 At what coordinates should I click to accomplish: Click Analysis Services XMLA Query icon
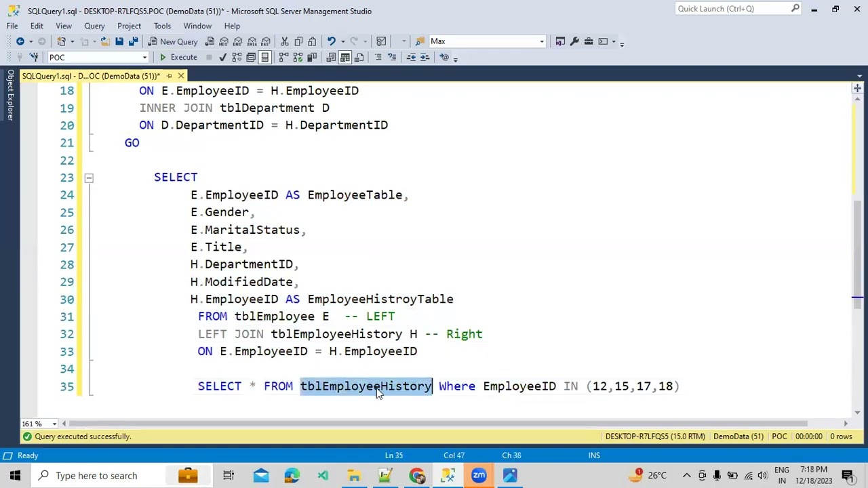tap(252, 41)
